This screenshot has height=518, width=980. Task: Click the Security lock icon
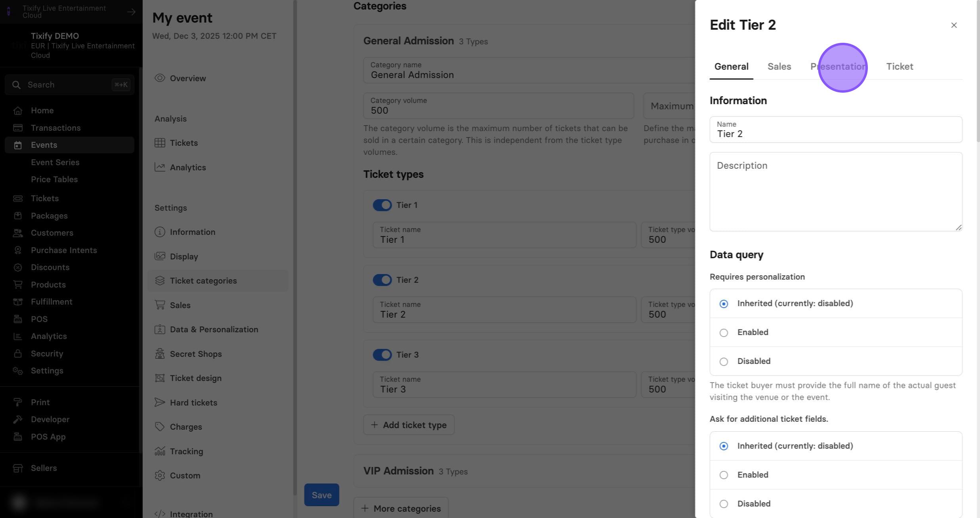(17, 354)
